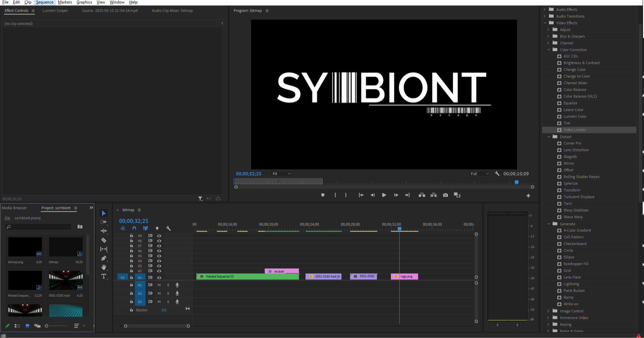Export a frame using the camera icon
Viewport: 644px width, 338px height.
coord(445,195)
